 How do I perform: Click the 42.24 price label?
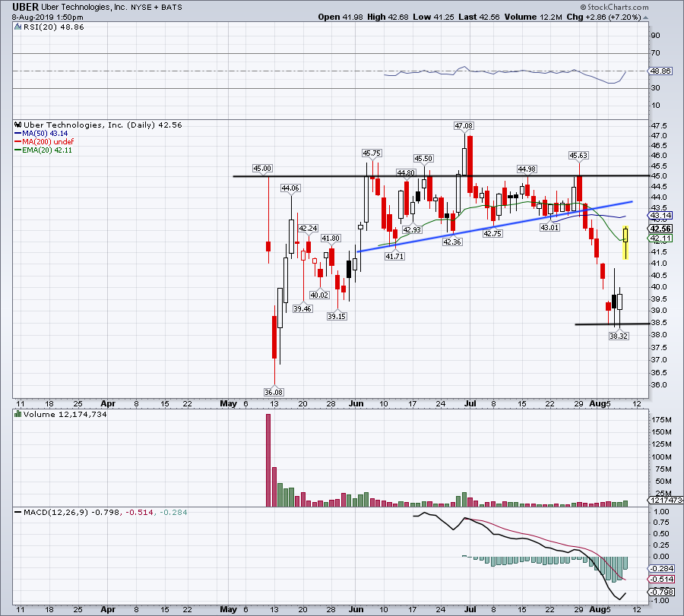pos(308,229)
